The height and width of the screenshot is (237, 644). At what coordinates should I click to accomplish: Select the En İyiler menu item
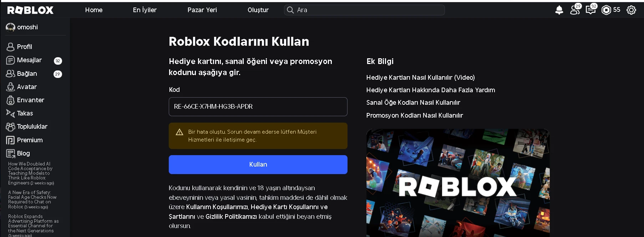coord(144,10)
